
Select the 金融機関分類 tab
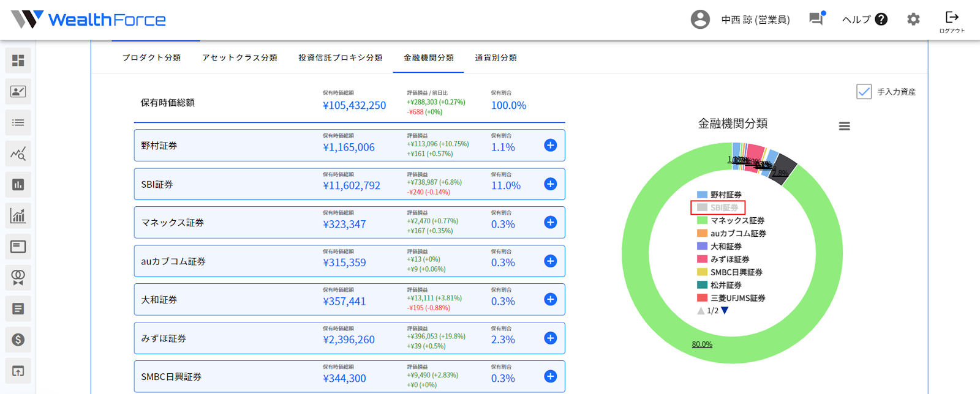pos(428,58)
